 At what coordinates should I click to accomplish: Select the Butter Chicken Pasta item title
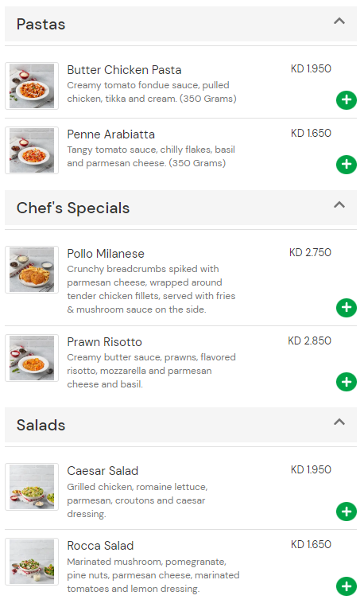[x=124, y=70]
